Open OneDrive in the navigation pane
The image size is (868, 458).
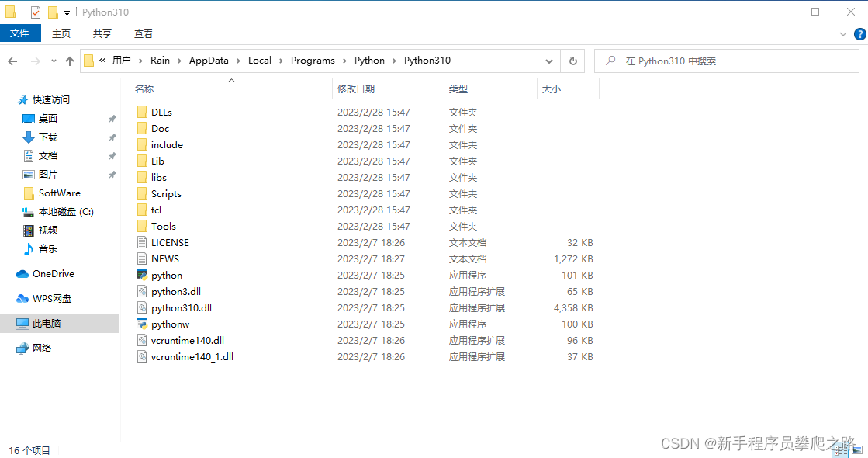[x=53, y=273]
